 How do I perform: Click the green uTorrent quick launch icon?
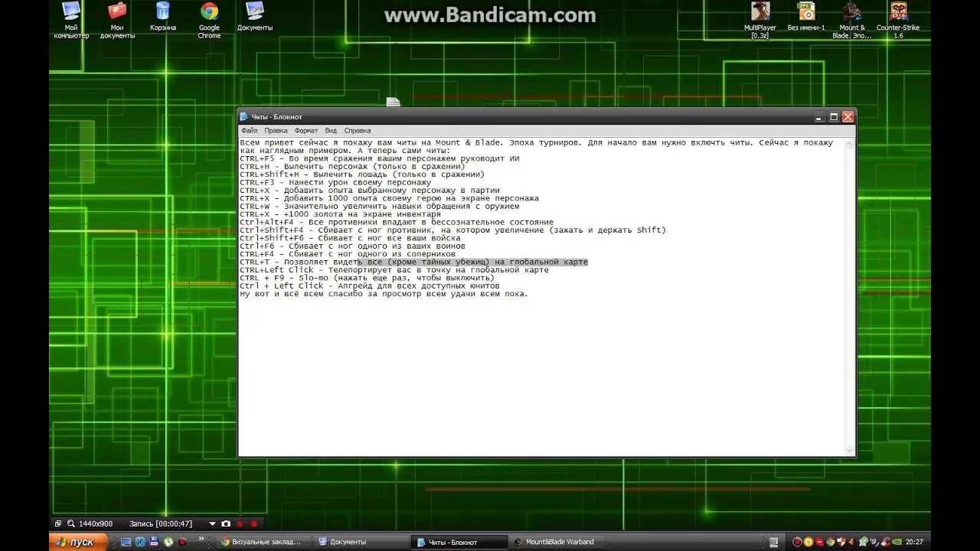[x=168, y=542]
